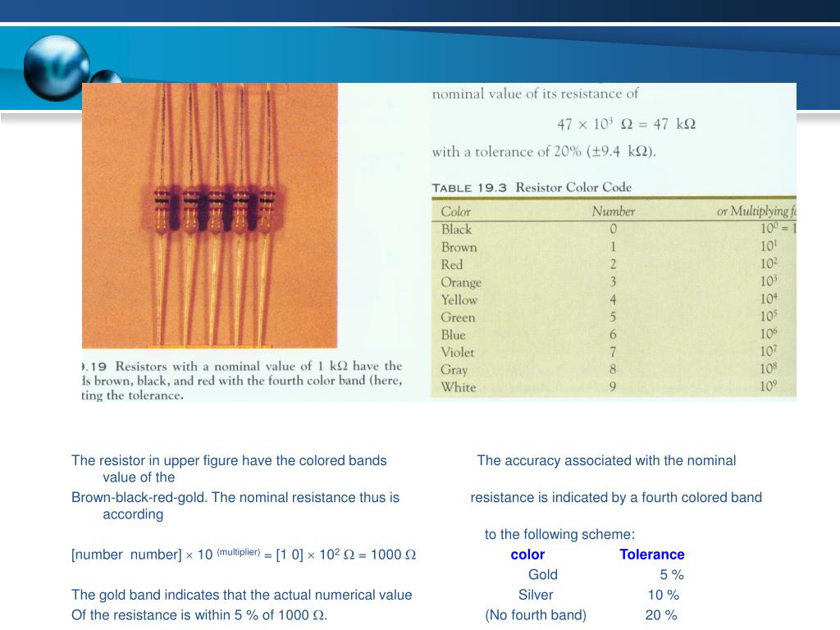Click the '5 %' tolerance value
This screenshot has width=840, height=630.
point(672,575)
